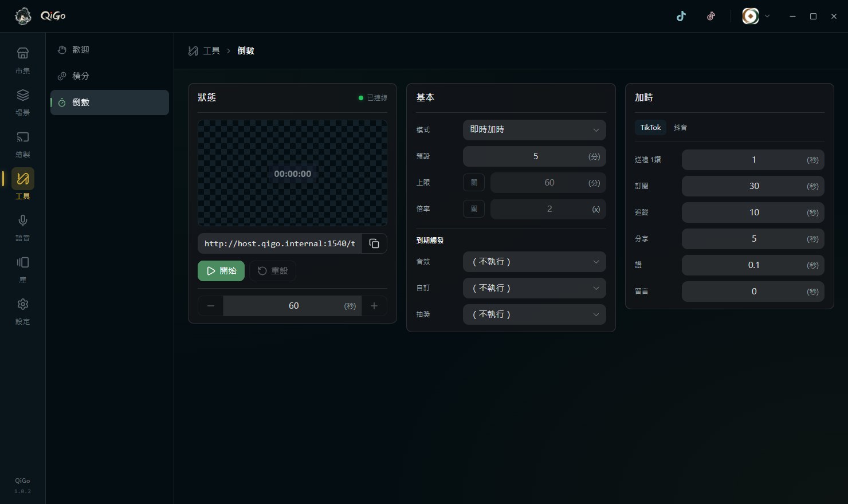The width and height of the screenshot is (848, 504).
Task: Toggle the 倍率 multiplier switch
Action: pyautogui.click(x=474, y=209)
